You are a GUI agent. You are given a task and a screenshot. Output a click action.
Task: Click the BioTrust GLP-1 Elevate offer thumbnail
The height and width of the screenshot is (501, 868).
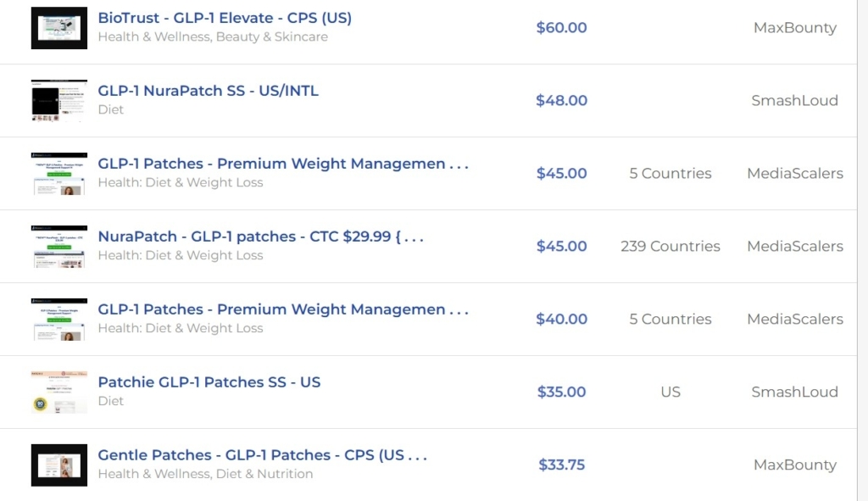[59, 28]
